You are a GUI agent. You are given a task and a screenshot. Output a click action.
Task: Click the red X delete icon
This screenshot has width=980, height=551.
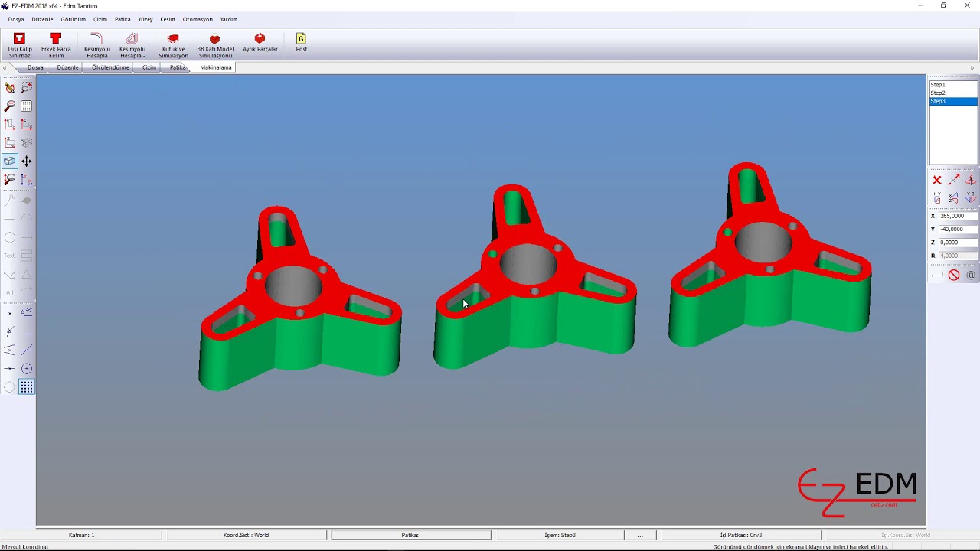coord(937,180)
